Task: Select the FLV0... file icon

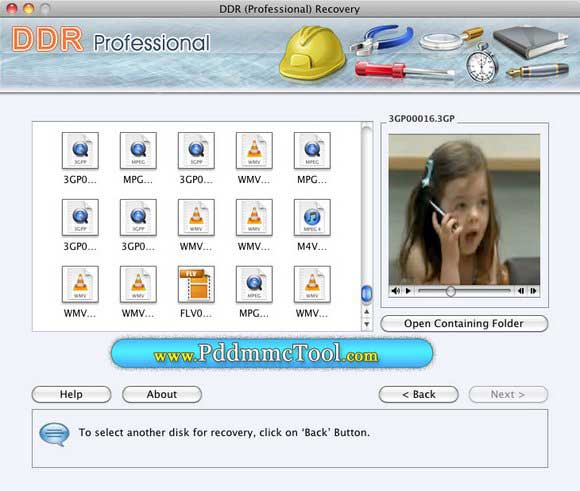Action: (x=196, y=284)
